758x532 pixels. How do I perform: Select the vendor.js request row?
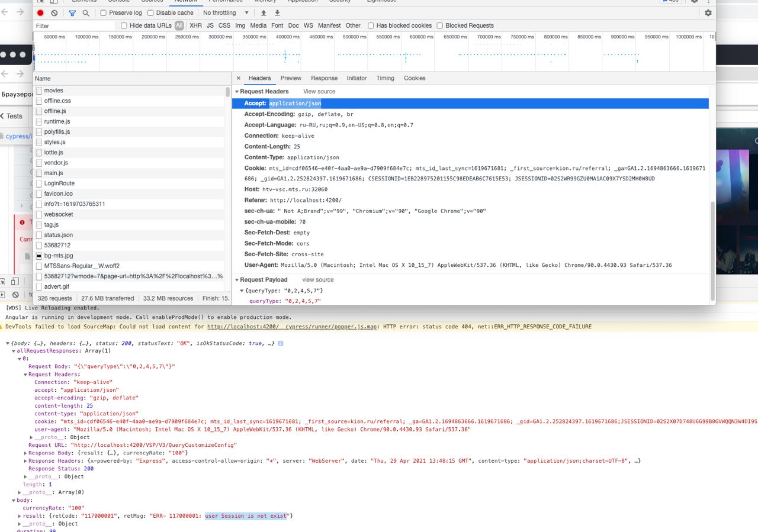pyautogui.click(x=129, y=163)
